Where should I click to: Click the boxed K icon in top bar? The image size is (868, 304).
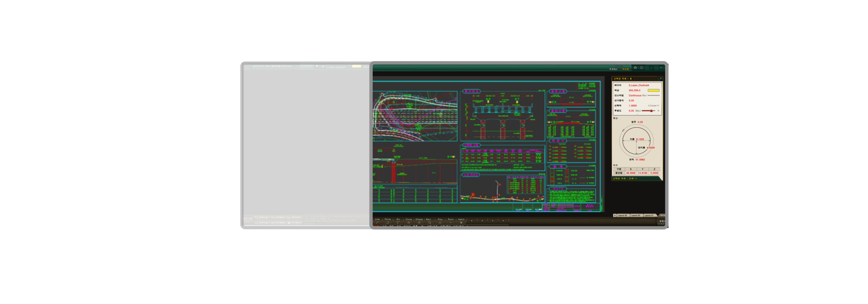[642, 68]
